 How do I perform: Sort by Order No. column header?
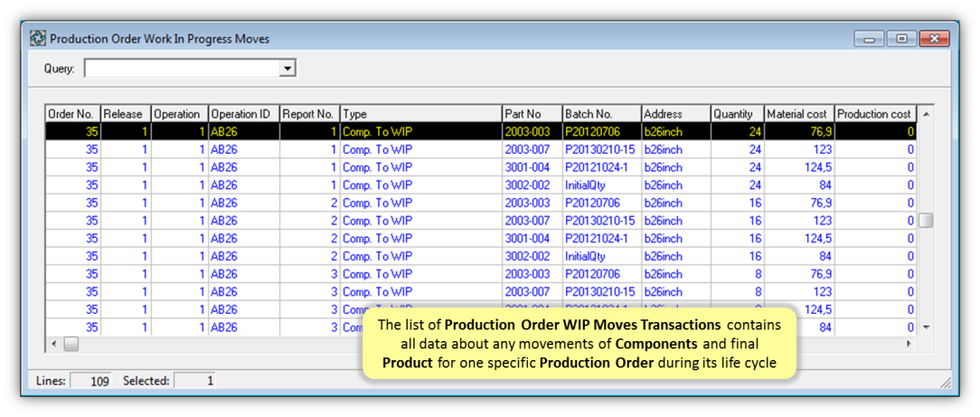(71, 114)
